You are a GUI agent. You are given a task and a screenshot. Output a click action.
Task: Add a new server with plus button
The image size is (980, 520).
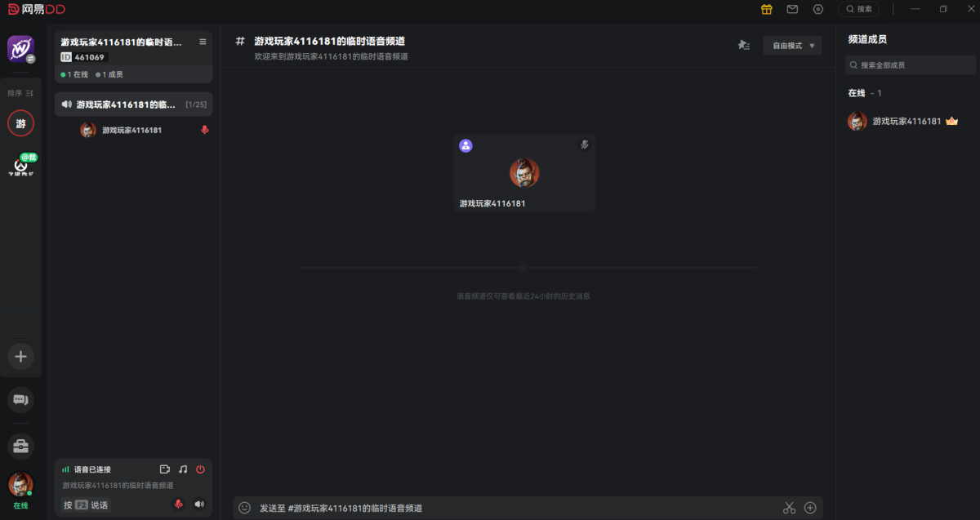pos(20,357)
